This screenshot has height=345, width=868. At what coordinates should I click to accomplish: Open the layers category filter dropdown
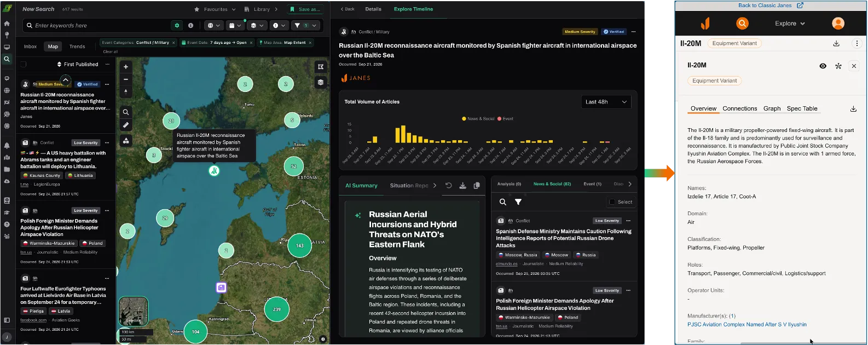click(257, 25)
